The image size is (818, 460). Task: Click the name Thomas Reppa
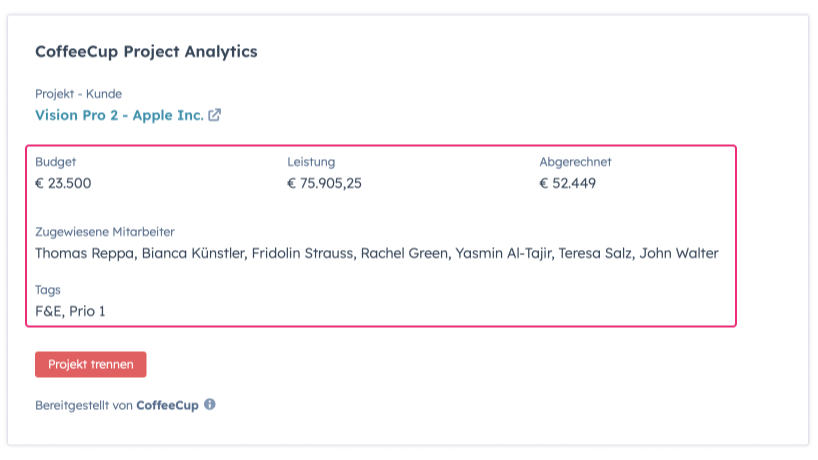click(83, 253)
